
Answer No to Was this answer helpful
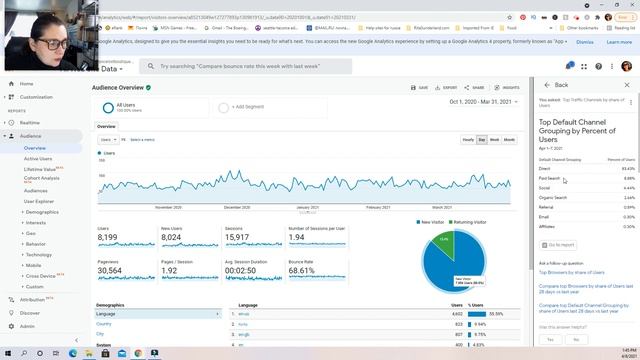(x=576, y=340)
